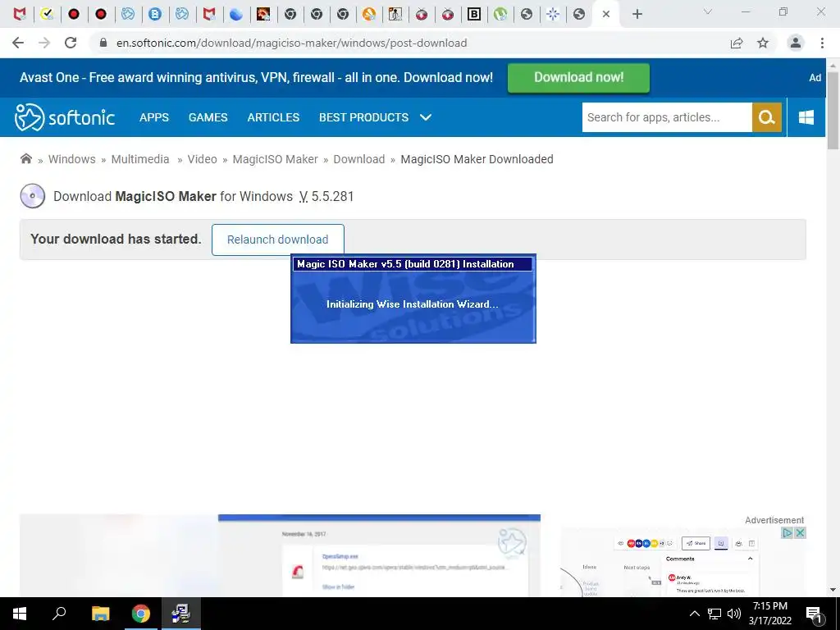The height and width of the screenshot is (630, 840).
Task: Click the green Download now! ad button
Action: tap(578, 78)
